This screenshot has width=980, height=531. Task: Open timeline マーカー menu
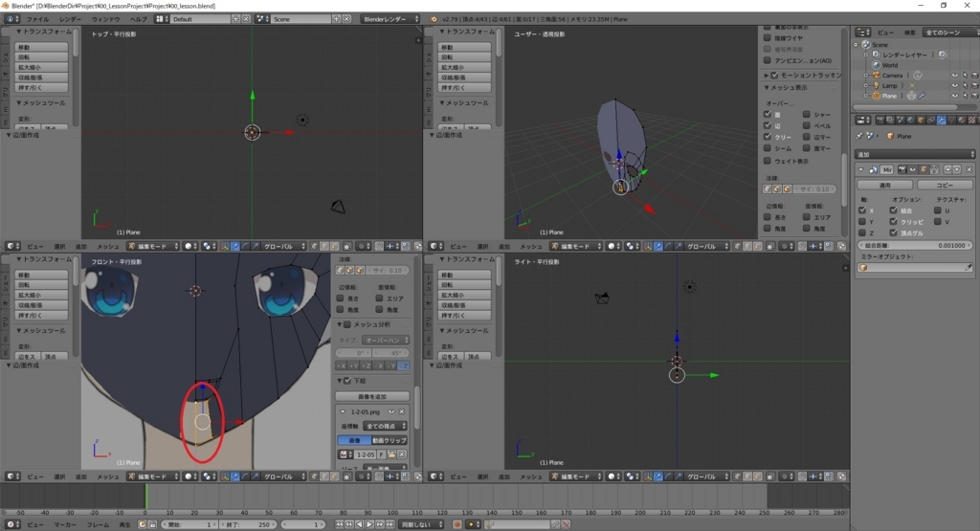point(65,524)
